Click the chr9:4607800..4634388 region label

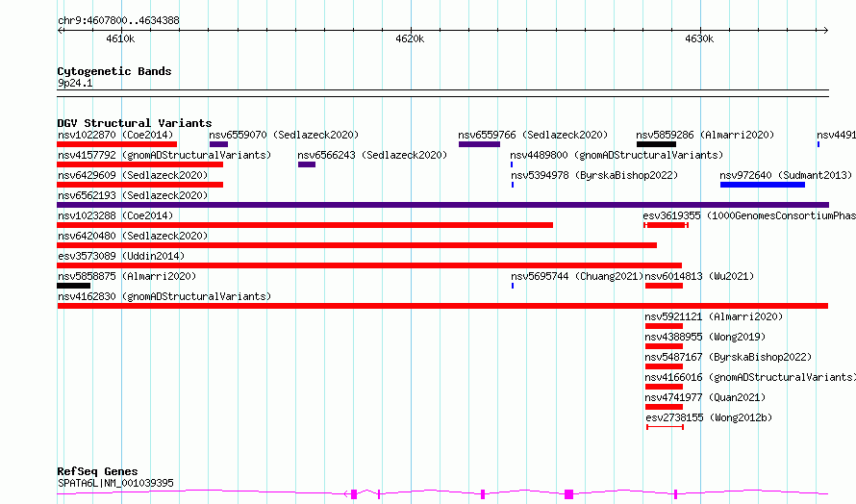pyautogui.click(x=118, y=20)
